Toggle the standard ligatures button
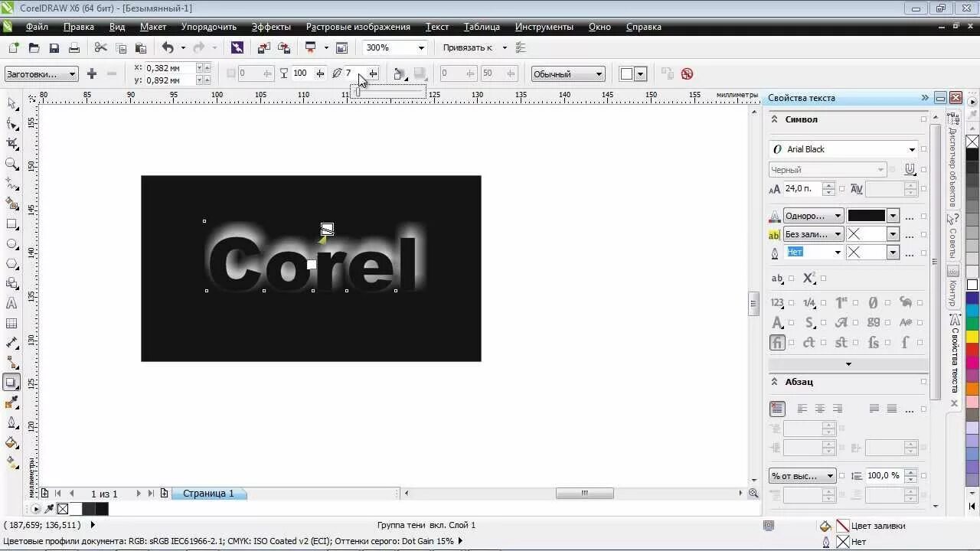This screenshot has height=551, width=980. [777, 343]
